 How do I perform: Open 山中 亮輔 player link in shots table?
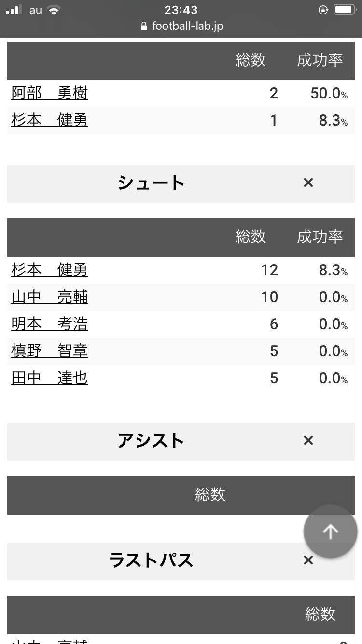pyautogui.click(x=50, y=297)
